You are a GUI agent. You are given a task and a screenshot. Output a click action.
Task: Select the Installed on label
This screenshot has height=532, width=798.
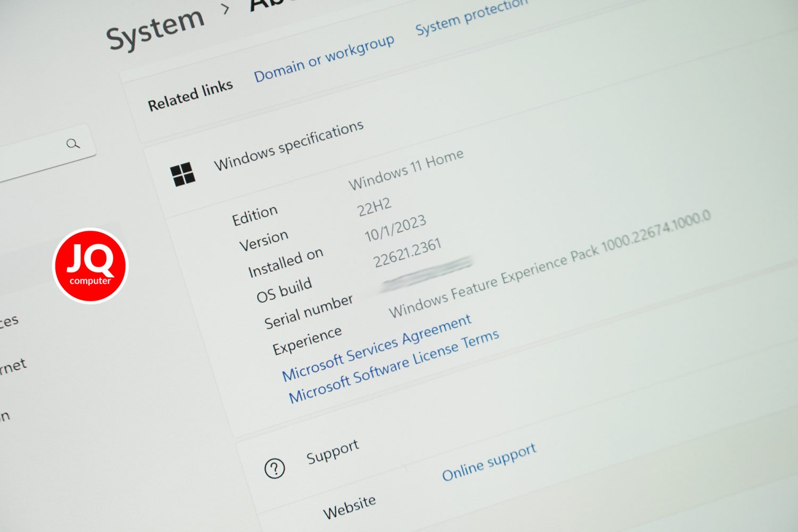coord(286,263)
